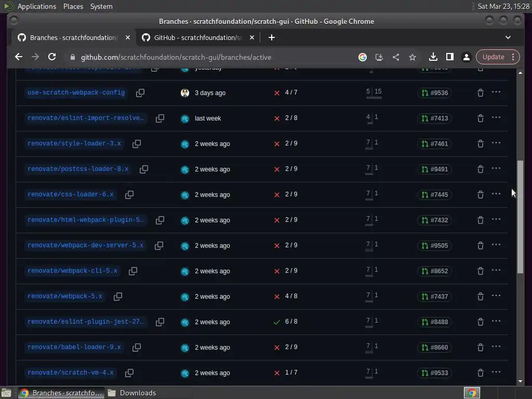Open pull request #8488

pos(435,322)
